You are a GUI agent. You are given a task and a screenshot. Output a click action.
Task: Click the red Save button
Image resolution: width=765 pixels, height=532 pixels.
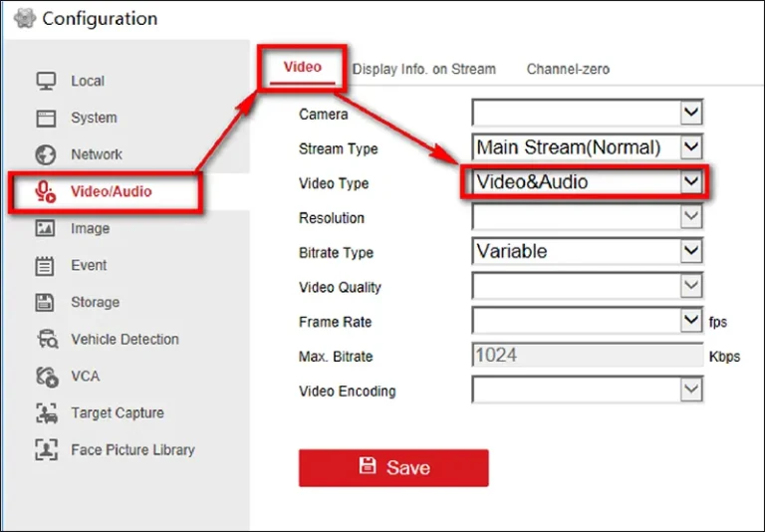[393, 467]
